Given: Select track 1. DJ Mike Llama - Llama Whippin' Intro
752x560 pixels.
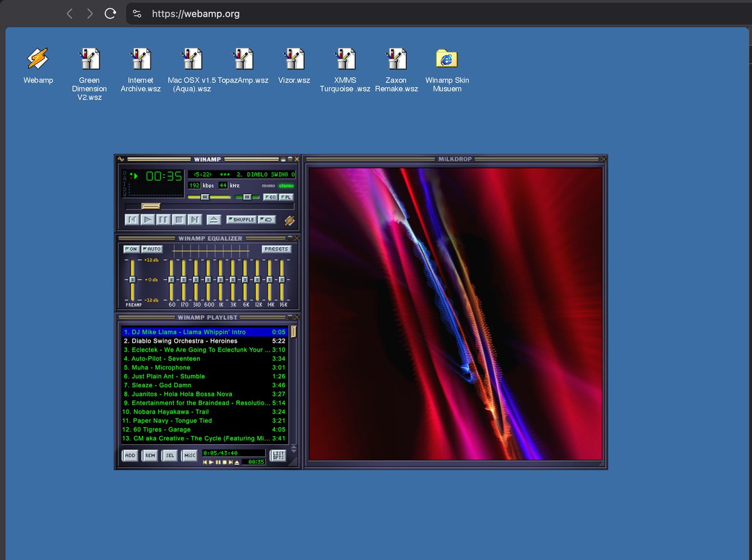Looking at the screenshot, I should (x=204, y=332).
